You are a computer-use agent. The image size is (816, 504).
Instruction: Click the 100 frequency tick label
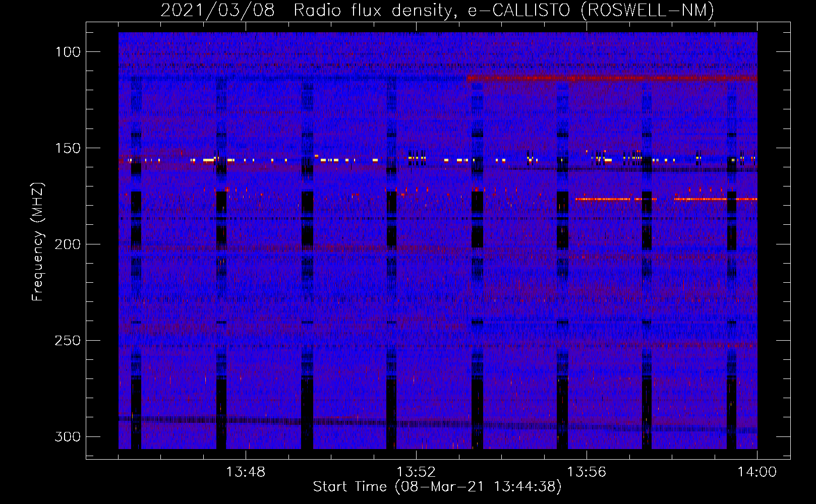point(68,52)
